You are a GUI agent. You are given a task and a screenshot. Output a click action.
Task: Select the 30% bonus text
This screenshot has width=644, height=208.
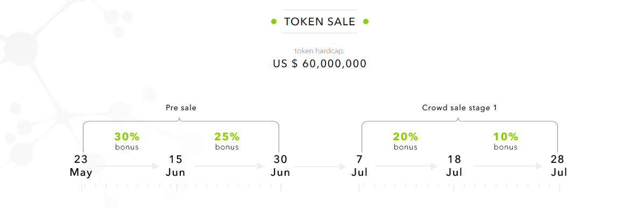pyautogui.click(x=127, y=141)
